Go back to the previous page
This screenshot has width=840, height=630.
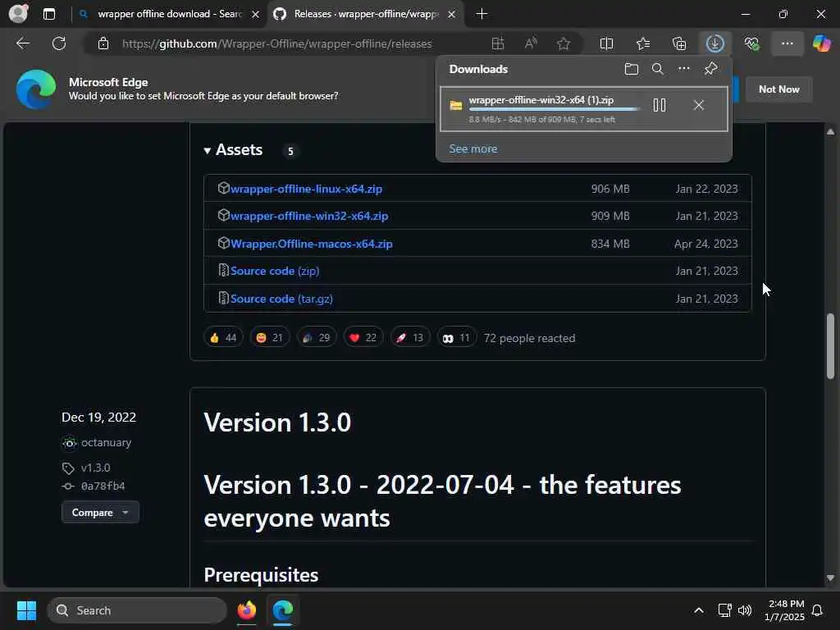pyautogui.click(x=22, y=43)
